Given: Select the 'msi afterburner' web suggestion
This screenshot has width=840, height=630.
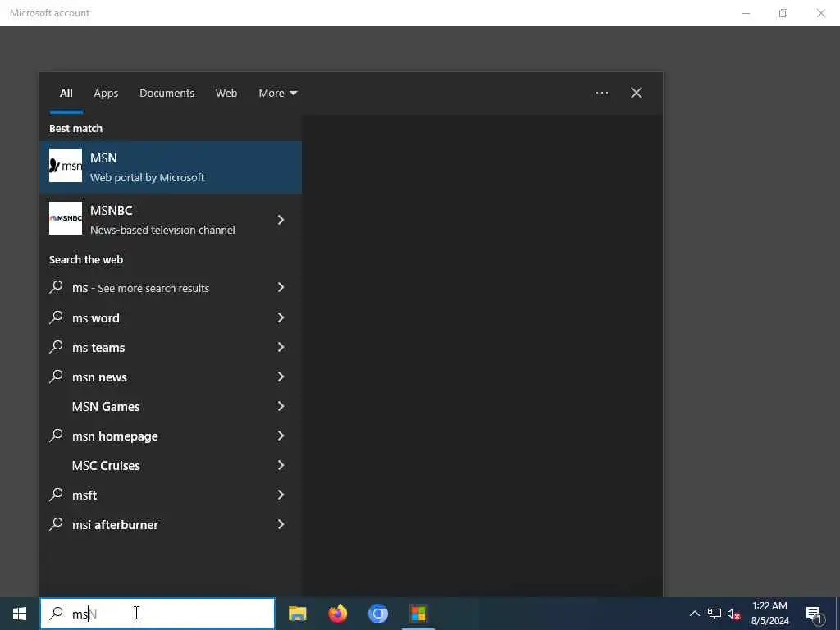Looking at the screenshot, I should [x=171, y=524].
